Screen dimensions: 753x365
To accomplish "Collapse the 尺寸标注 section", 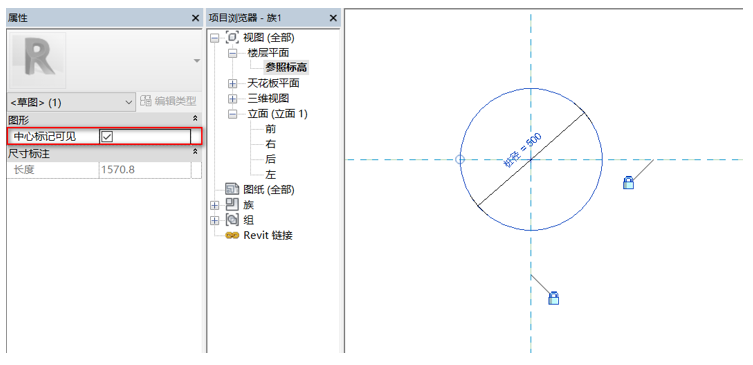I will [195, 152].
